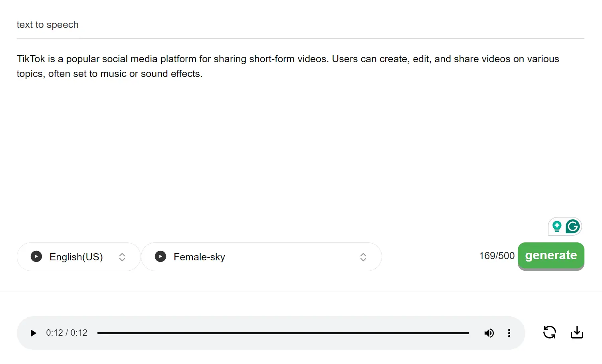Viewport: 602px width, 364px height.
Task: Place cursor after the words "sound effects."
Action: [203, 74]
